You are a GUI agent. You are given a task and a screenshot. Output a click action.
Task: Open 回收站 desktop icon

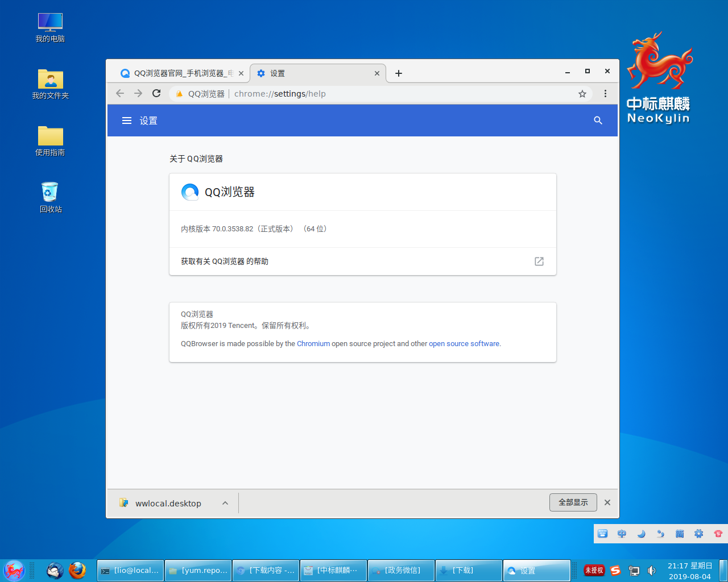(x=50, y=198)
